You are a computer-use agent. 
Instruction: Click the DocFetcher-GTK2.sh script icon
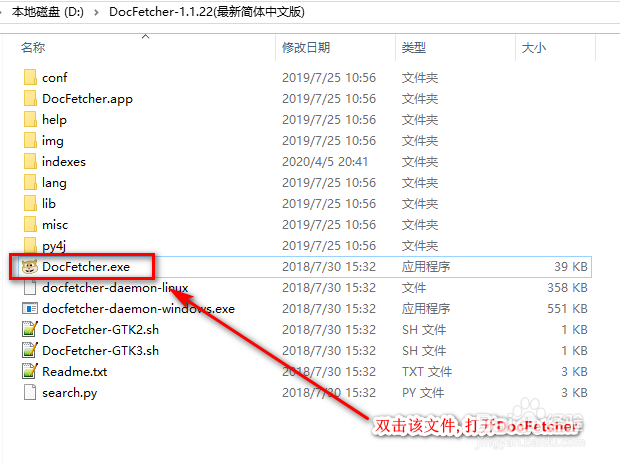point(30,329)
